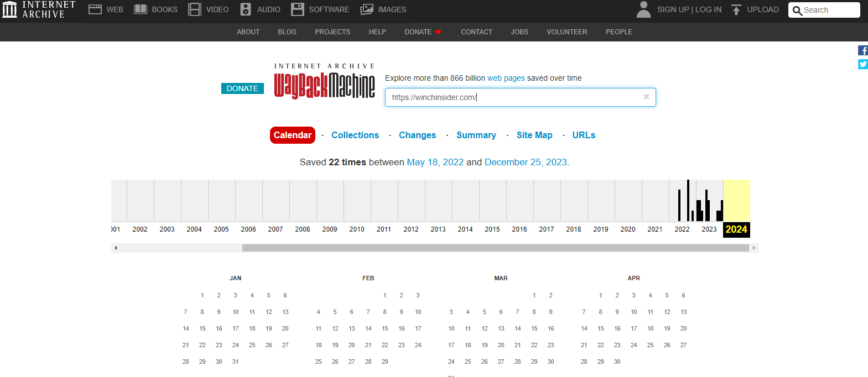
Task: Open the Web section icon
Action: pyautogui.click(x=95, y=9)
